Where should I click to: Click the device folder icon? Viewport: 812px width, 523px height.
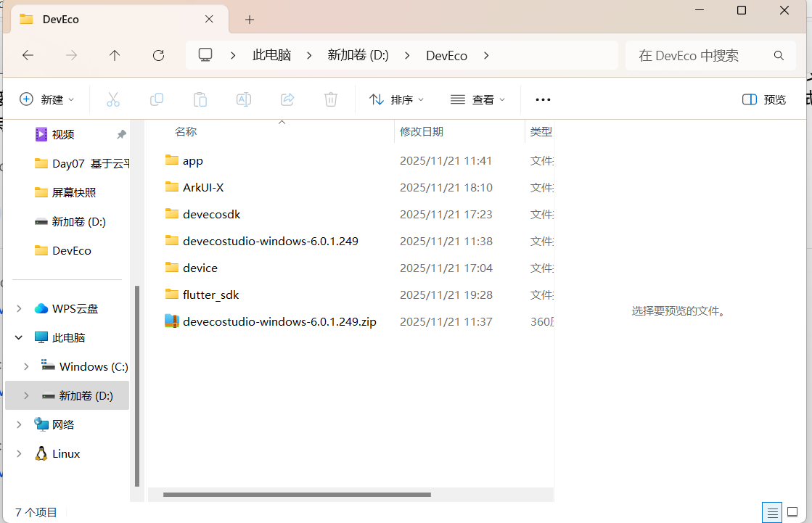[x=172, y=268]
